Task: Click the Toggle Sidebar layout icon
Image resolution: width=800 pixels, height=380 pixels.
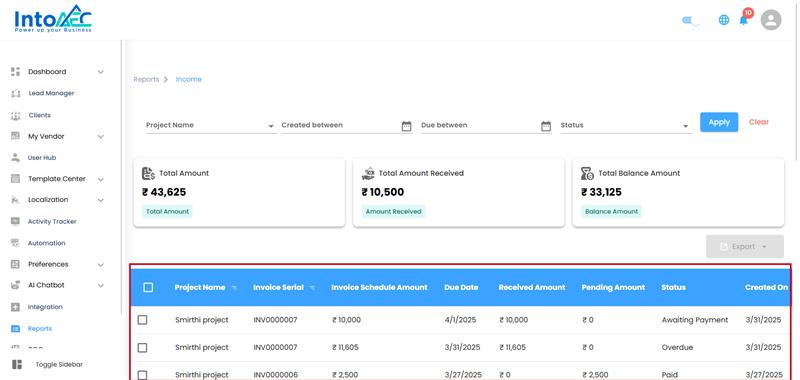Action: click(x=17, y=364)
